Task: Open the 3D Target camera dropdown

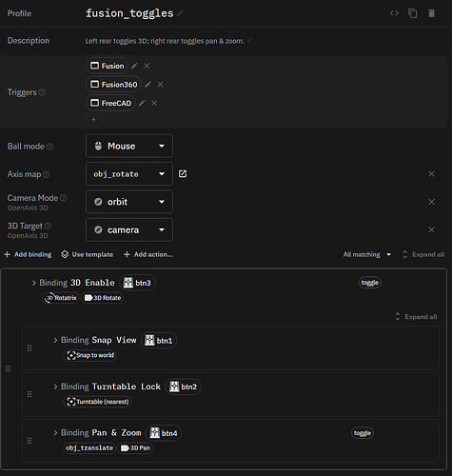Action: pos(129,229)
